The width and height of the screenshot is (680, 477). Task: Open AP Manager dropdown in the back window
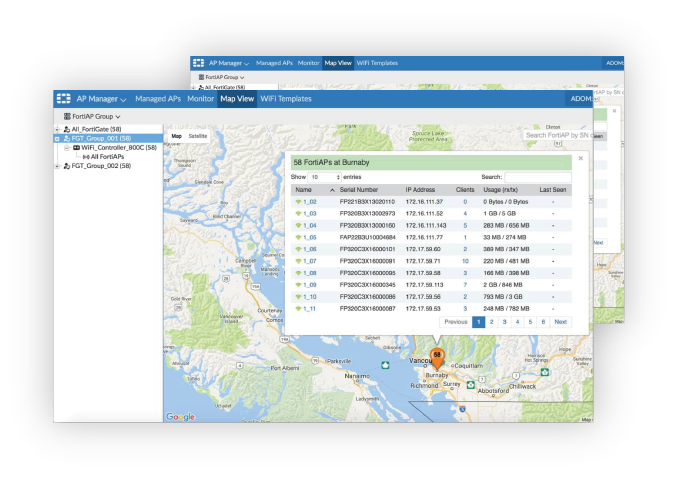pos(229,63)
